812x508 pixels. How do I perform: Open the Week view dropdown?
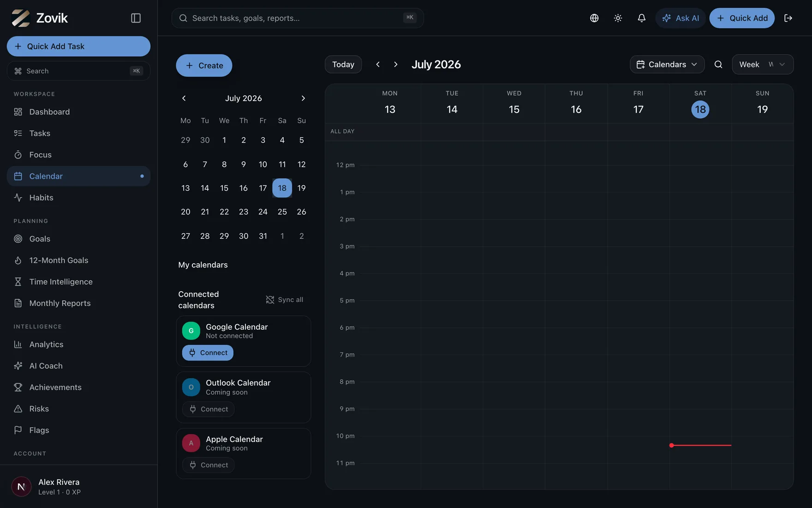(763, 65)
